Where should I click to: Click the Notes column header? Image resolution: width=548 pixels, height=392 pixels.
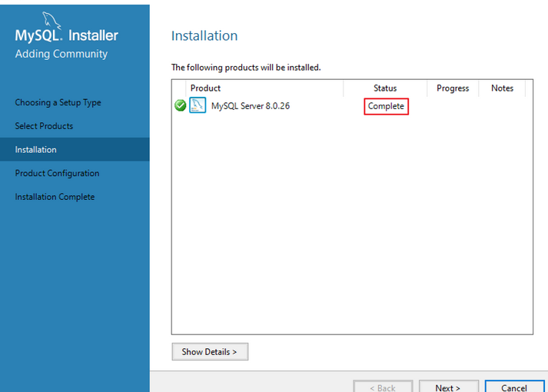click(x=502, y=88)
